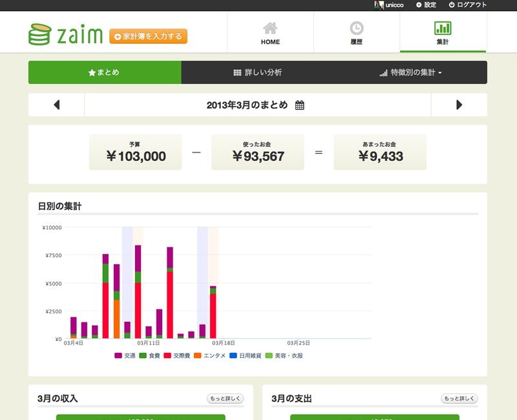This screenshot has height=420, width=517.
Task: Open the 履歴 clock icon tab
Action: coord(357,32)
